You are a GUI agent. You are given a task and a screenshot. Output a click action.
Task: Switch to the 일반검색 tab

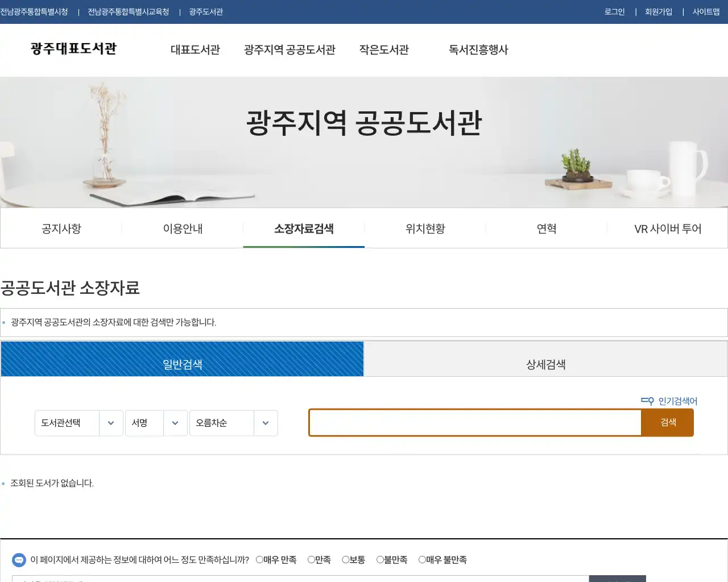tap(182, 359)
